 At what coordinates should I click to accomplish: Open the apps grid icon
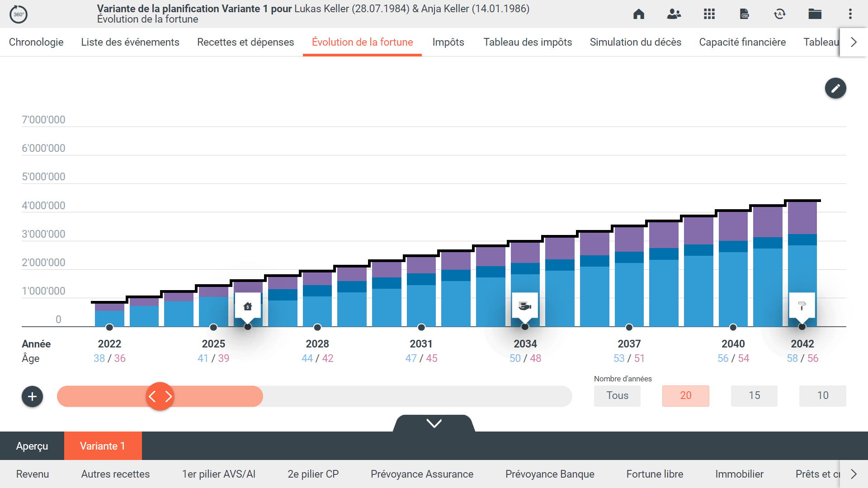pos(709,14)
